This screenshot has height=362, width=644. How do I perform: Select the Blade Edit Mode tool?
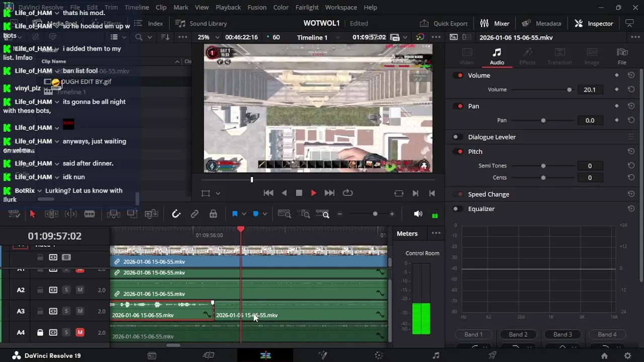point(90,214)
